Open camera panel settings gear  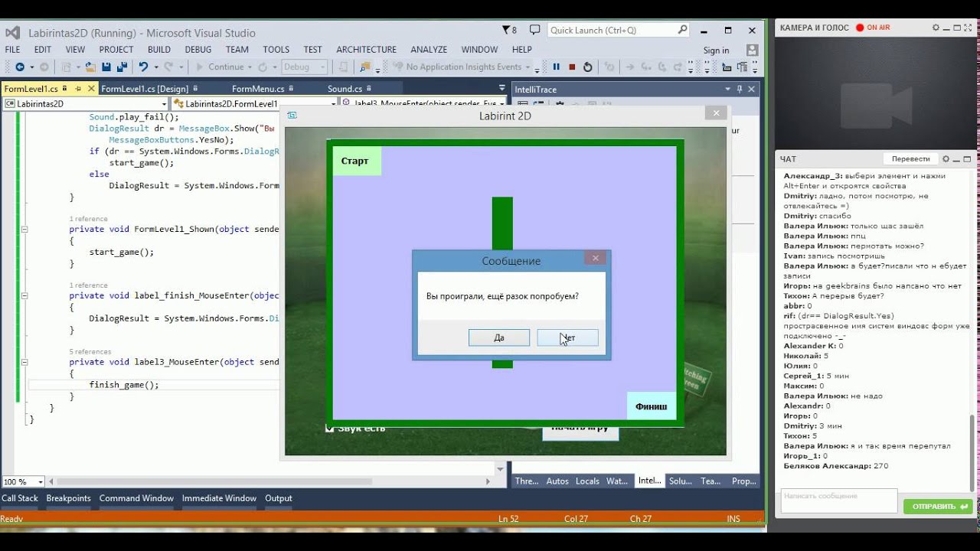pyautogui.click(x=936, y=28)
